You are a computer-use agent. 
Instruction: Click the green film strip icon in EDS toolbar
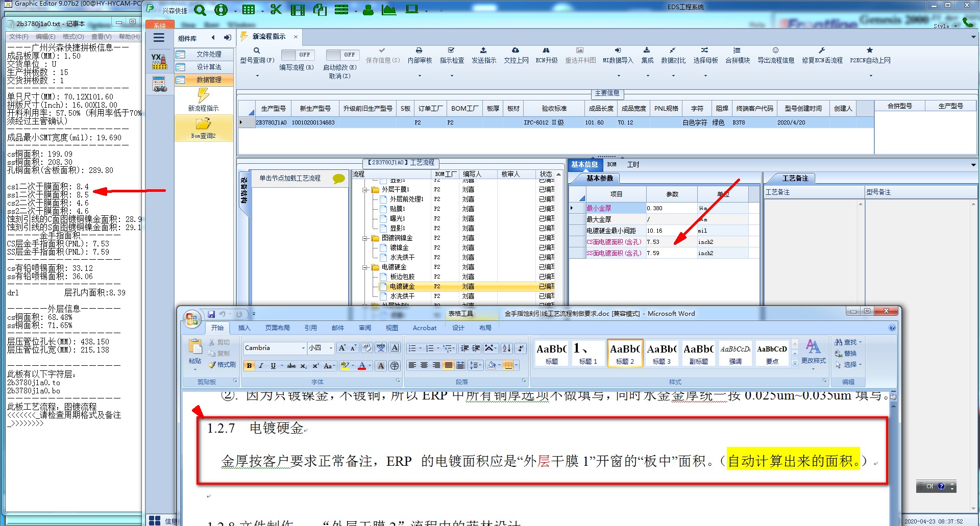click(x=298, y=10)
